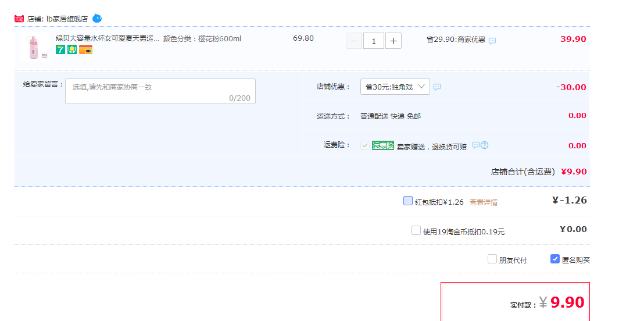The width and height of the screenshot is (644, 321).
Task: Open the product title 绿贝大容量水杯 link
Action: coord(108,38)
